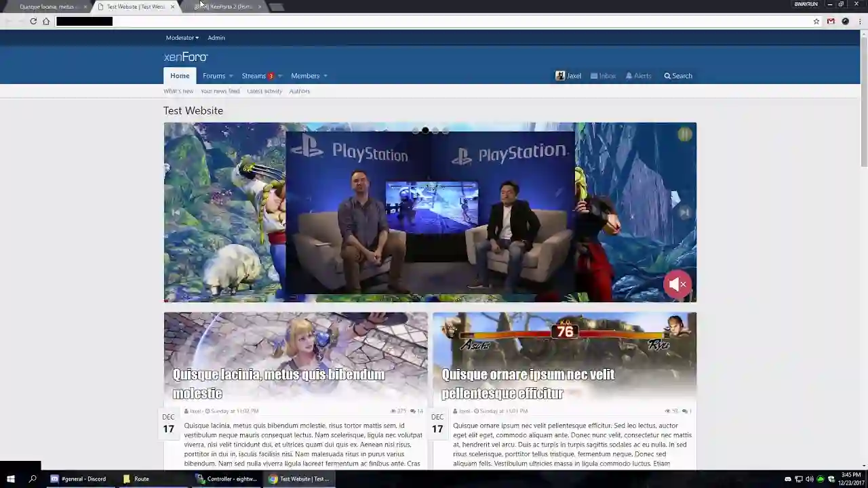Open Windows taskbar search
This screenshot has width=868, height=488.
(x=32, y=479)
